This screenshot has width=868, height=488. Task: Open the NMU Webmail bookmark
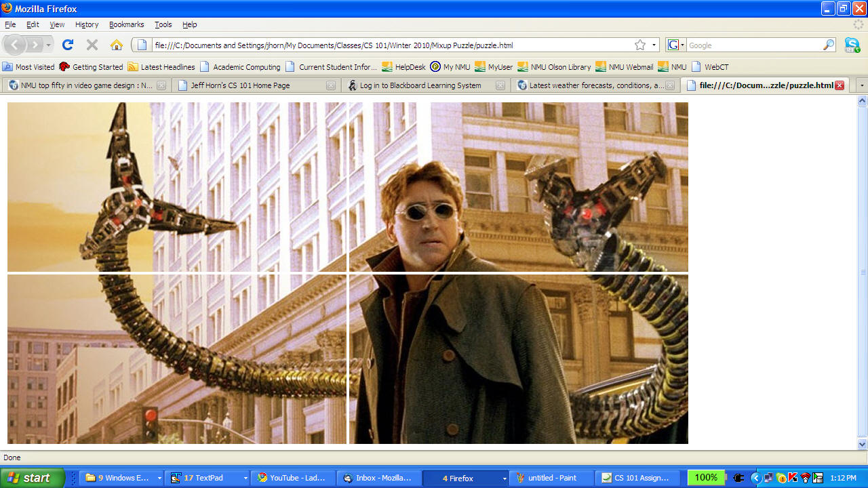click(x=625, y=67)
